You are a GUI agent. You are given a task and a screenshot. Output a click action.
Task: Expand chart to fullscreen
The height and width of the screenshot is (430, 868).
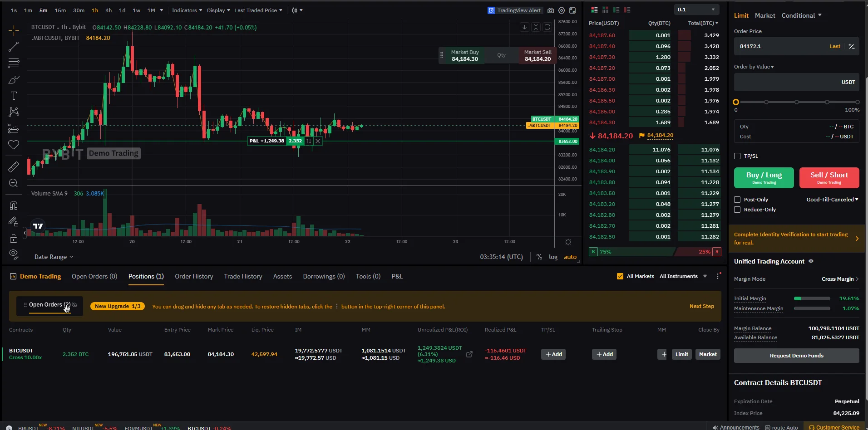coord(572,10)
